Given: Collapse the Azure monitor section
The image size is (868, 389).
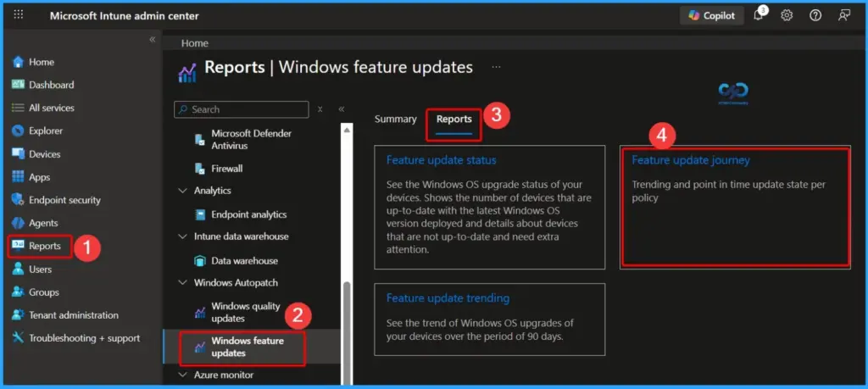Looking at the screenshot, I should pyautogui.click(x=183, y=375).
